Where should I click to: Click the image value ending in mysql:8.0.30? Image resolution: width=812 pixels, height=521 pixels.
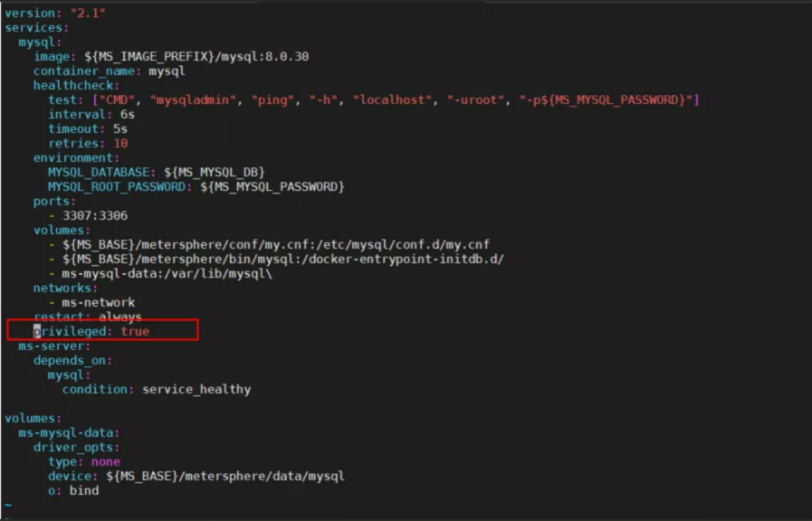click(196, 56)
